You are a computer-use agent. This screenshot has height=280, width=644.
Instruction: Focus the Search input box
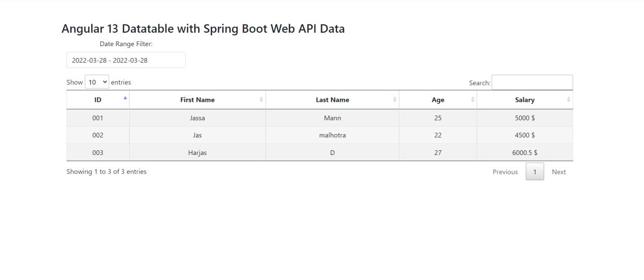tap(532, 83)
